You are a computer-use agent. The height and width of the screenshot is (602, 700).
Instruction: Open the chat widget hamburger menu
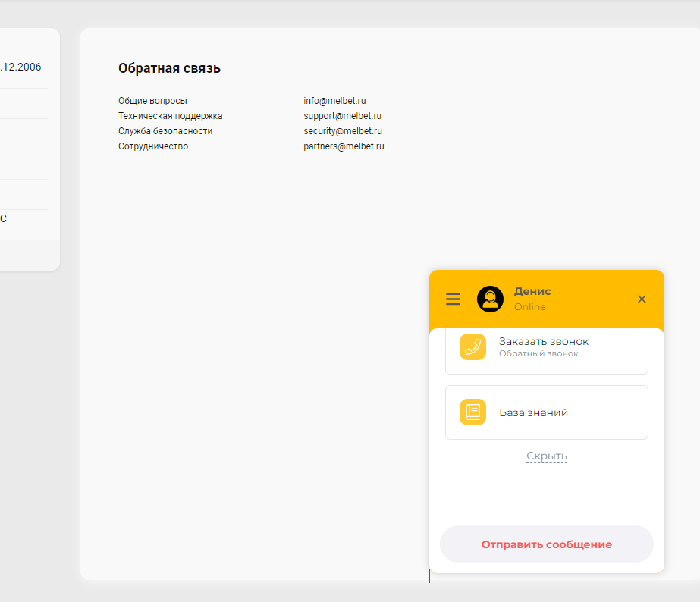pyautogui.click(x=453, y=299)
